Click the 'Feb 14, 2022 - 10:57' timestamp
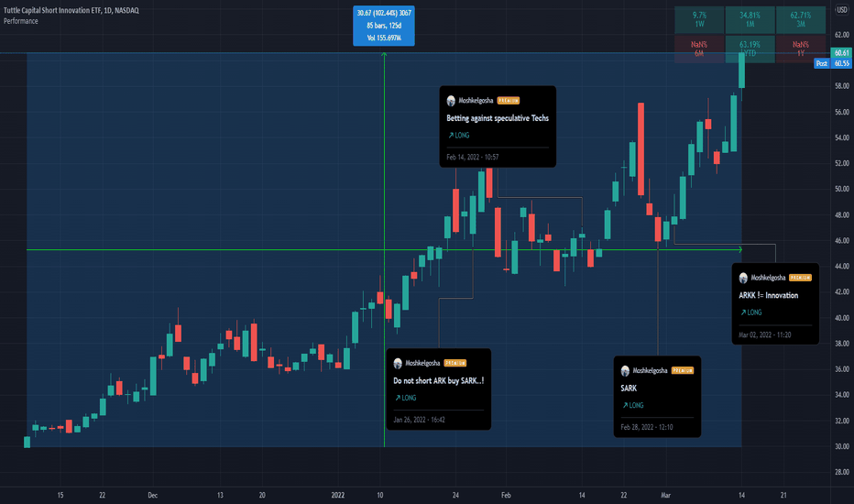 (x=473, y=158)
